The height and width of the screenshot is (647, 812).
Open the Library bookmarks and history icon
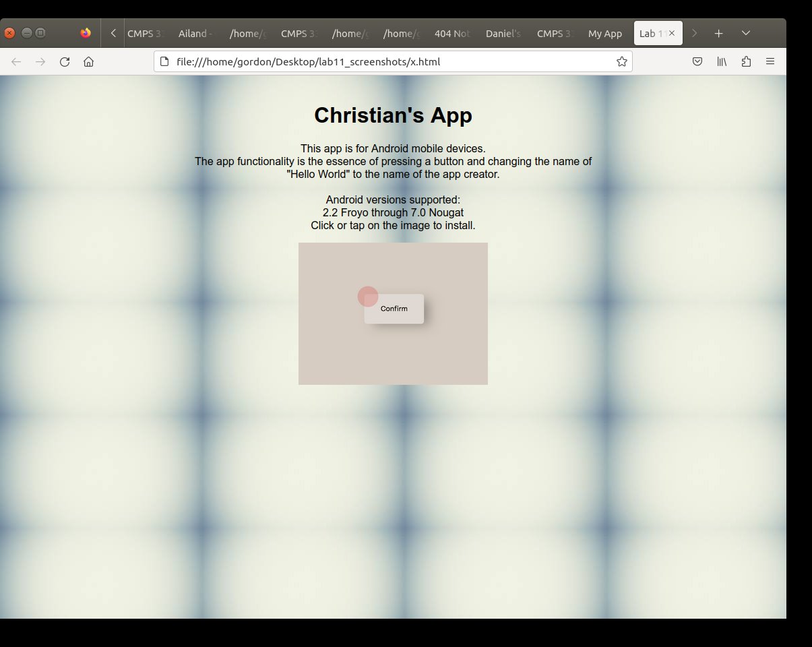click(x=722, y=62)
